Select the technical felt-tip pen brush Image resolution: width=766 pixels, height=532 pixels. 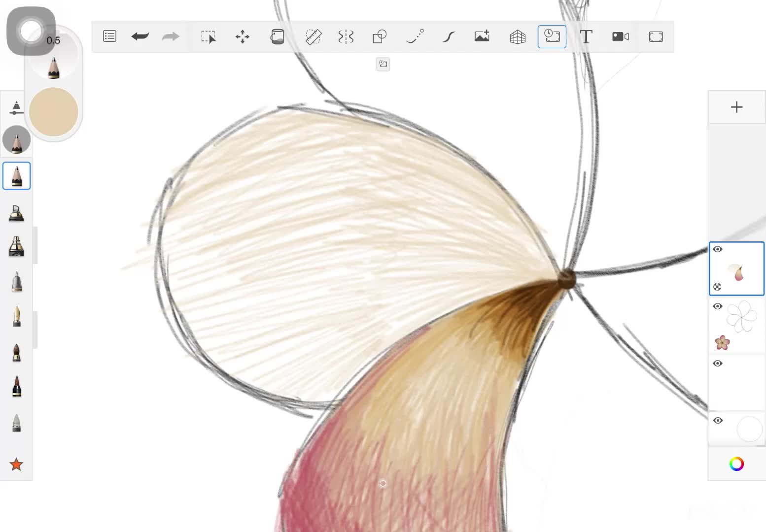[17, 282]
